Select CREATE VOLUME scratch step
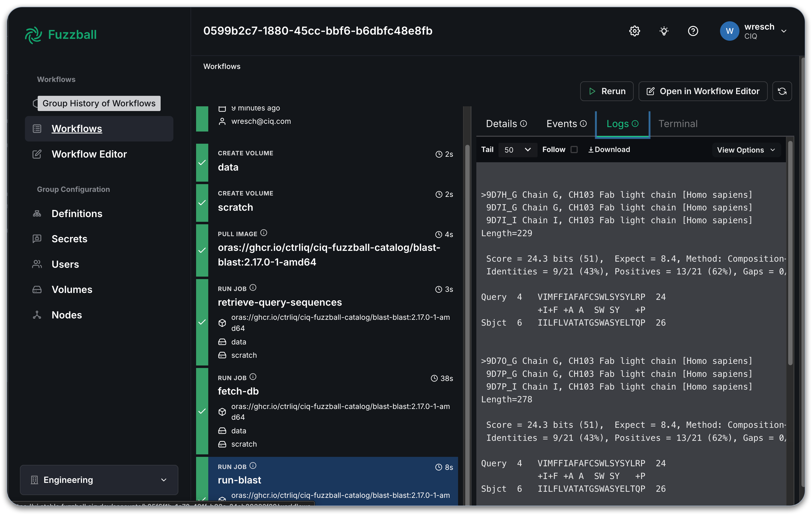The width and height of the screenshot is (812, 515). click(x=327, y=203)
